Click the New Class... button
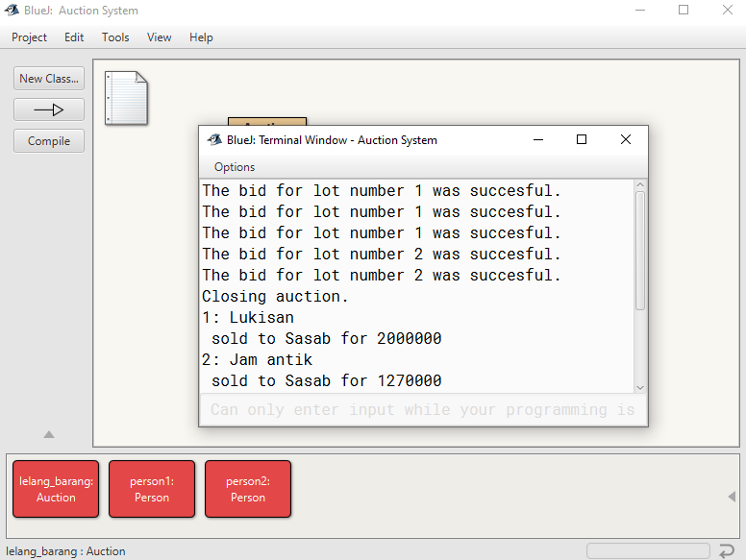This screenshot has width=746, height=560. point(49,79)
